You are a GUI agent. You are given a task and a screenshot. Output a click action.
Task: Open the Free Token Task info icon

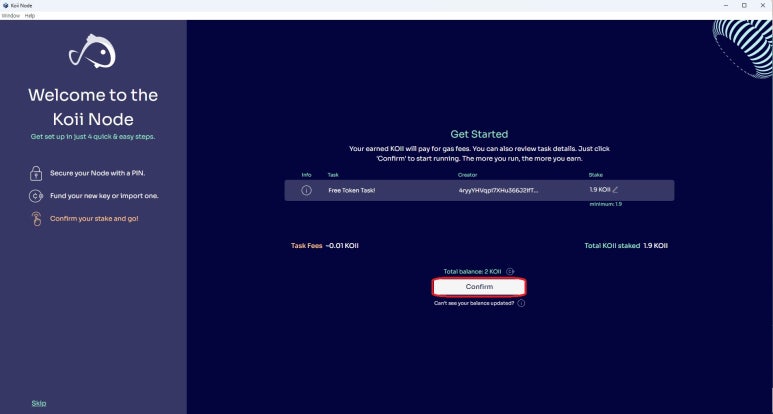point(306,190)
